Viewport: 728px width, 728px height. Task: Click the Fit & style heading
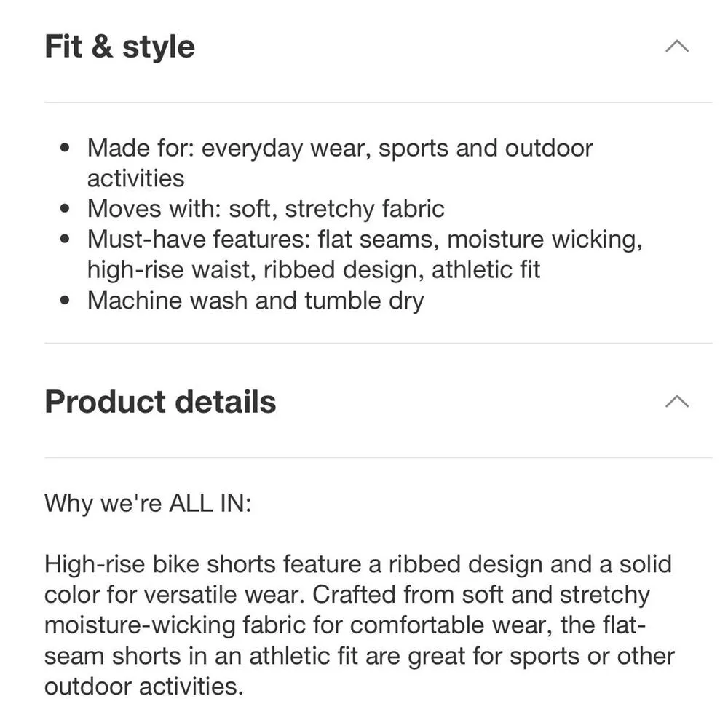pyautogui.click(x=119, y=45)
